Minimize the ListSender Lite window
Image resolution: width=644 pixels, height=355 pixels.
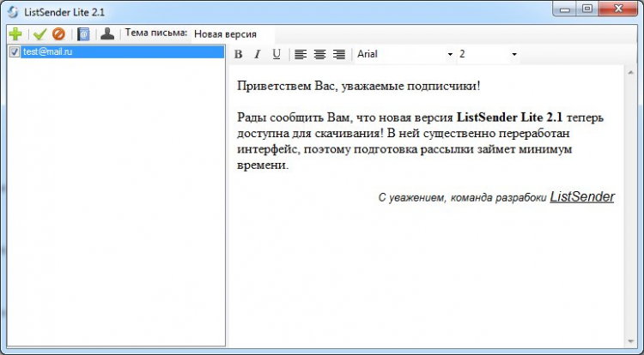pos(565,9)
